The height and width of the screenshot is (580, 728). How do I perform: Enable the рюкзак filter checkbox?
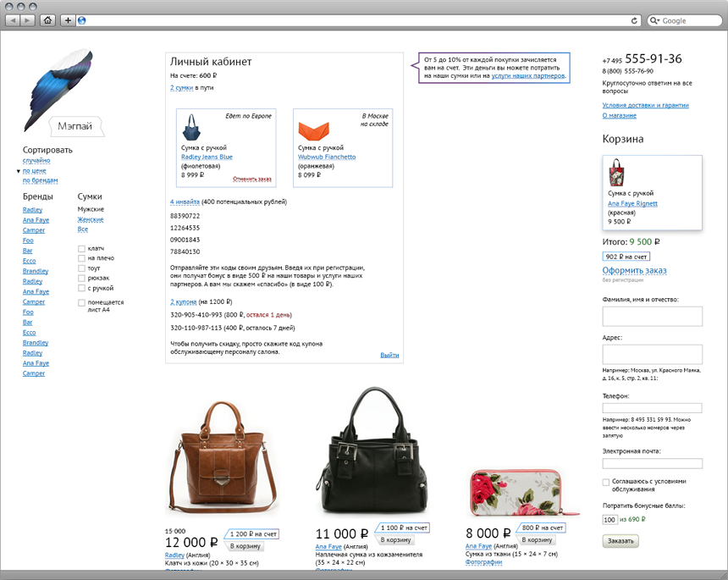81,279
